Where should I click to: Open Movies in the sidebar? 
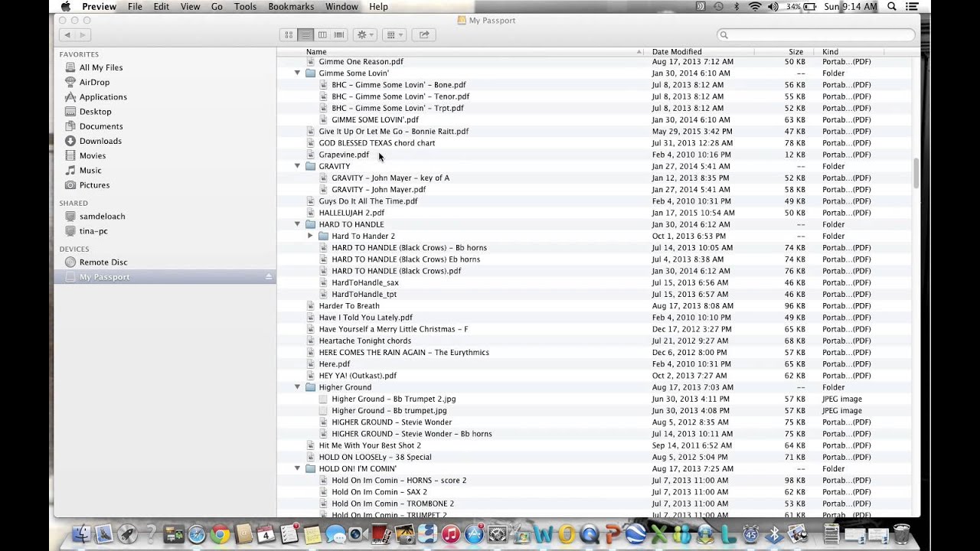tap(93, 155)
